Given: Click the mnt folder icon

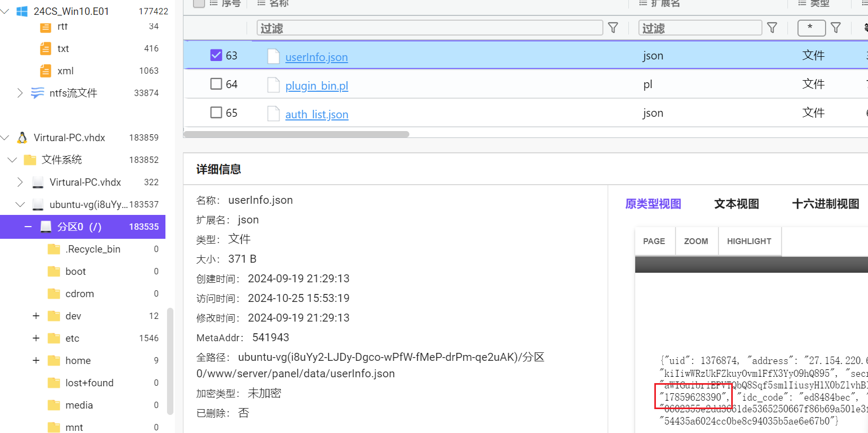Looking at the screenshot, I should tap(54, 427).
